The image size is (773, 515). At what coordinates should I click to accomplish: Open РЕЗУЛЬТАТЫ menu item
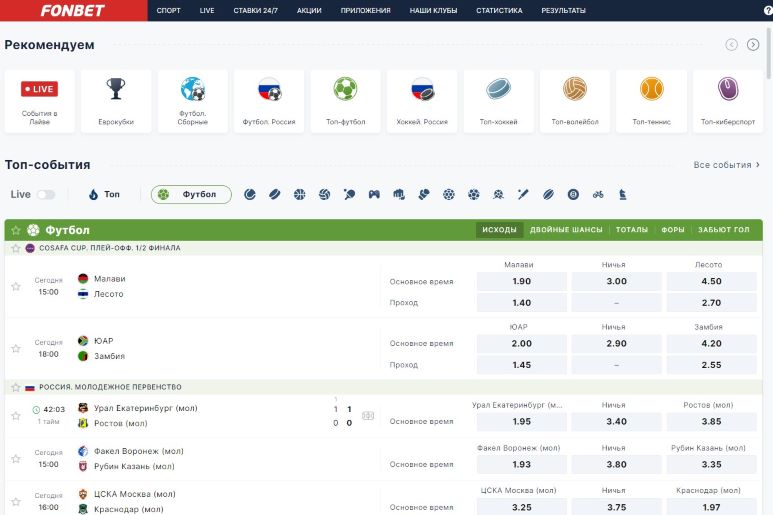coord(563,10)
